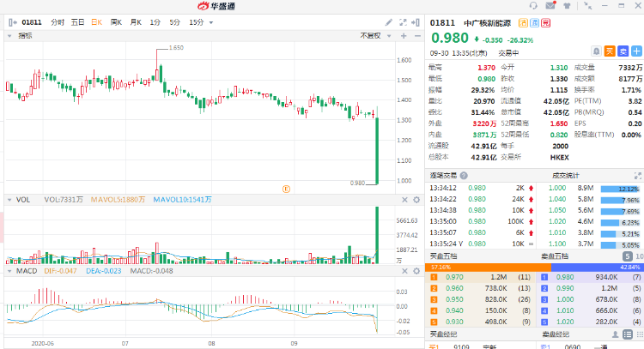Select ask level 5 with 282.0K volume

[x=591, y=322]
